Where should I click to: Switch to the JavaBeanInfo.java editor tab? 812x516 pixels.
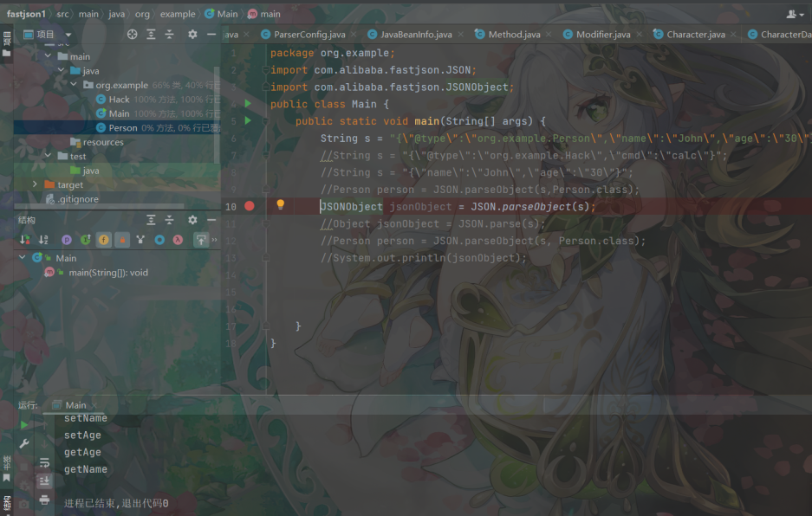coord(416,35)
